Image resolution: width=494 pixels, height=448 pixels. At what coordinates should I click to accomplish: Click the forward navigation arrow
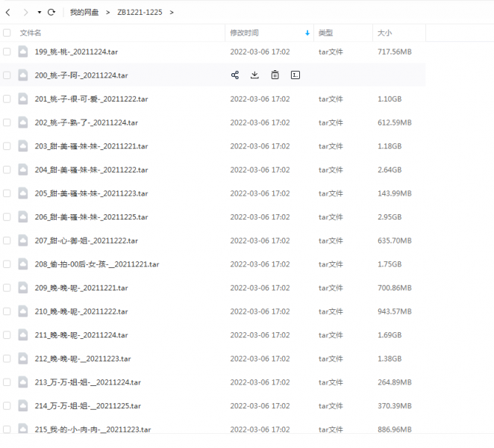(25, 13)
